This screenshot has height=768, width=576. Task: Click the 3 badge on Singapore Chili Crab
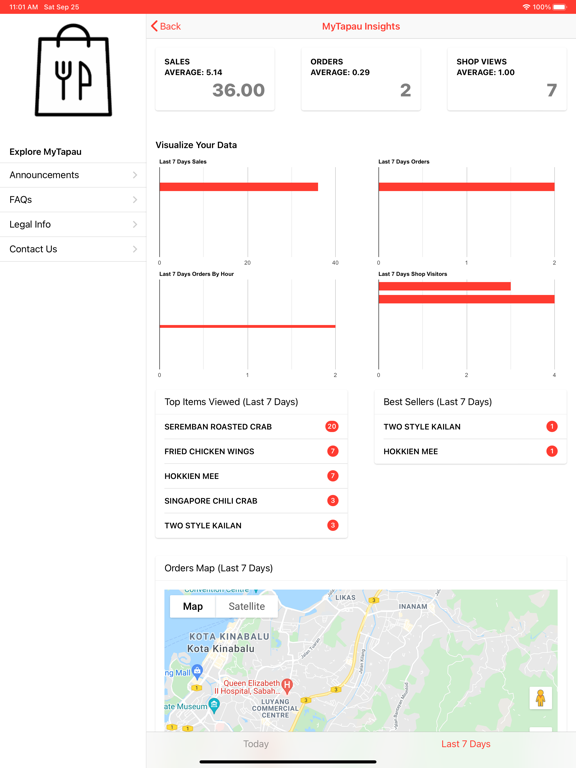coord(333,501)
